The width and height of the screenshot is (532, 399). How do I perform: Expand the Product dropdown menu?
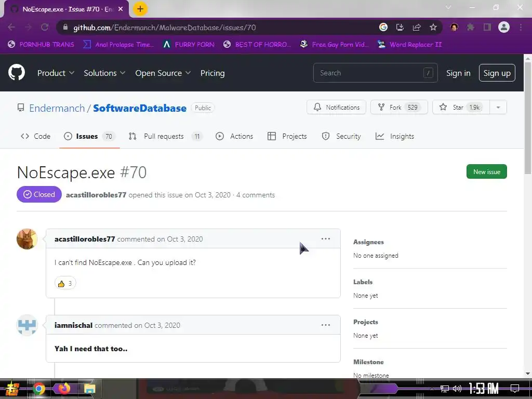pos(56,73)
